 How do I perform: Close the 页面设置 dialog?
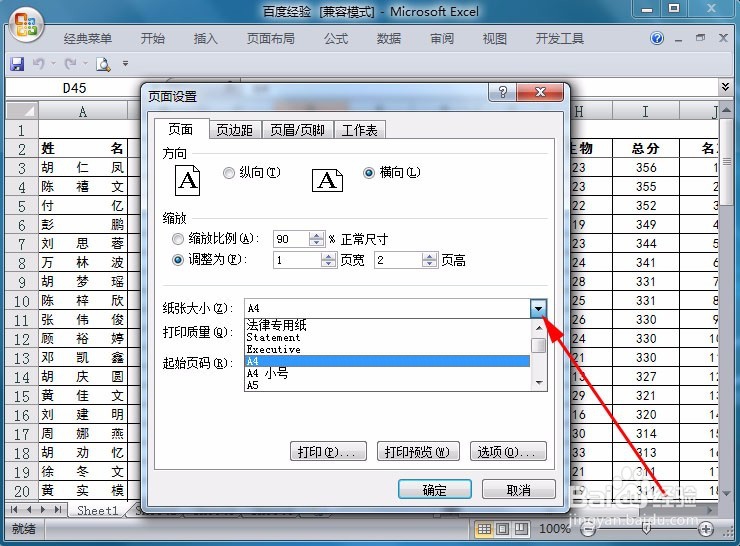(540, 92)
